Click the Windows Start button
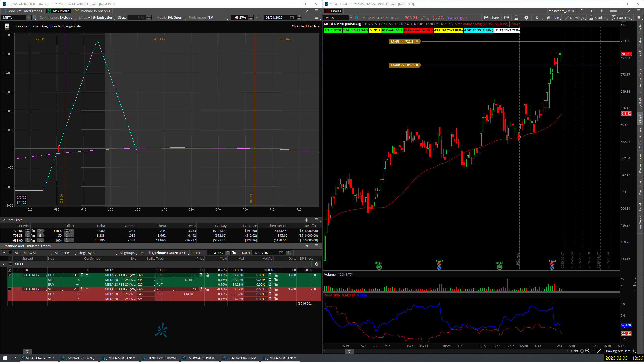The width and height of the screenshot is (644, 362). [x=4, y=358]
